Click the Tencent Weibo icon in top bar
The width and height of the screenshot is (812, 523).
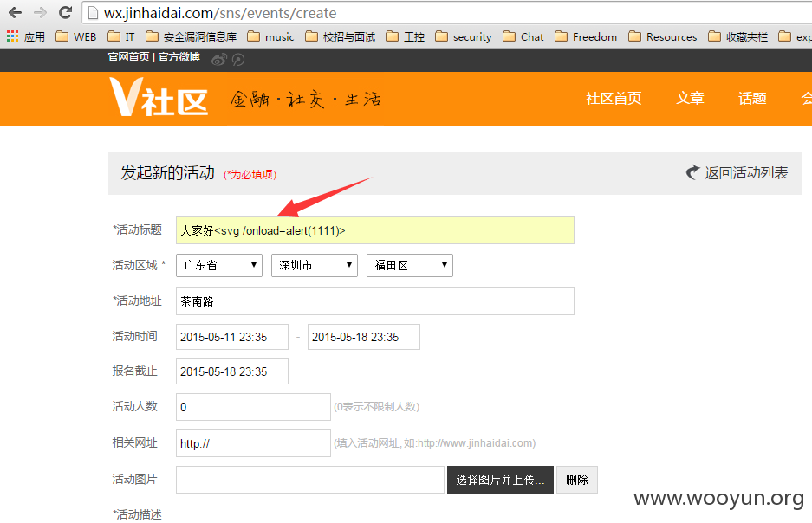(238, 60)
